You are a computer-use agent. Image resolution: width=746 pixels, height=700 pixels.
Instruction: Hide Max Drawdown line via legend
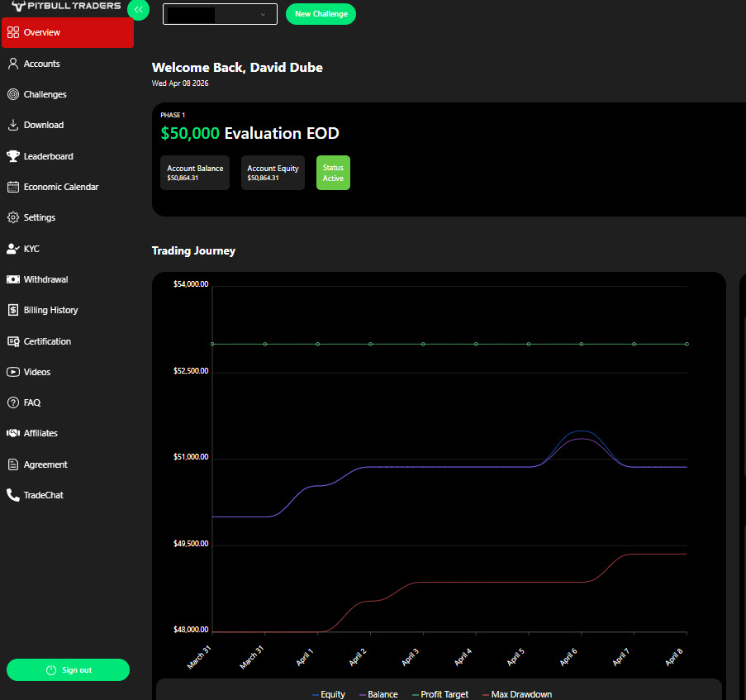click(520, 694)
